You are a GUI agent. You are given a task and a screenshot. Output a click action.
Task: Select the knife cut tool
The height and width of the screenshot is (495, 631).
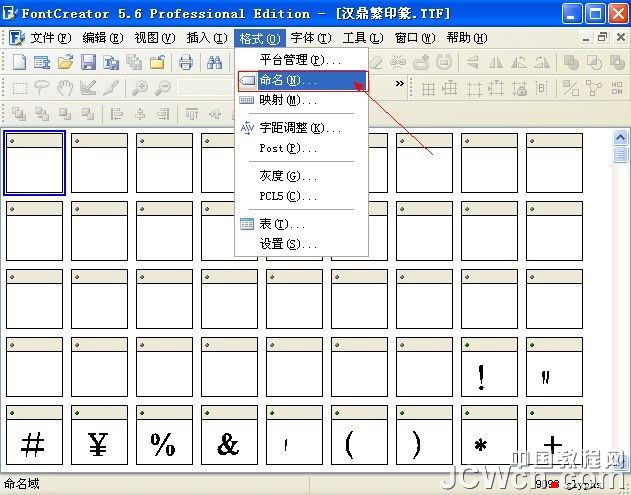click(110, 88)
